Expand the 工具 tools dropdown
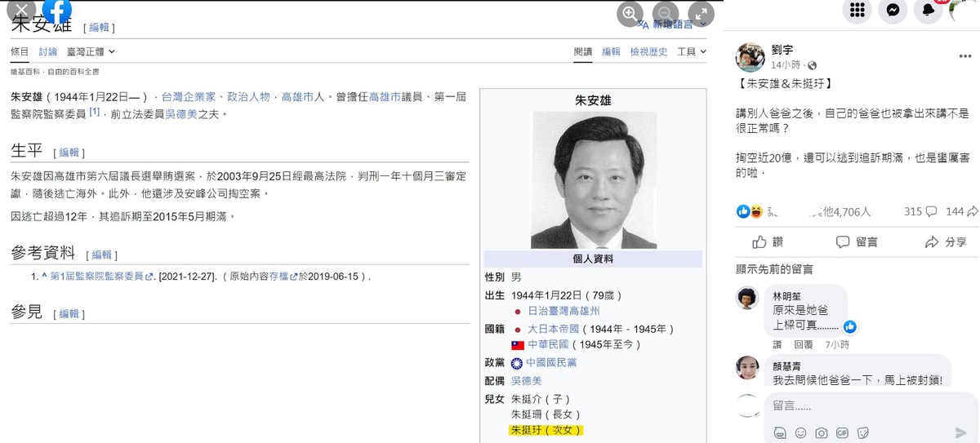 692,51
